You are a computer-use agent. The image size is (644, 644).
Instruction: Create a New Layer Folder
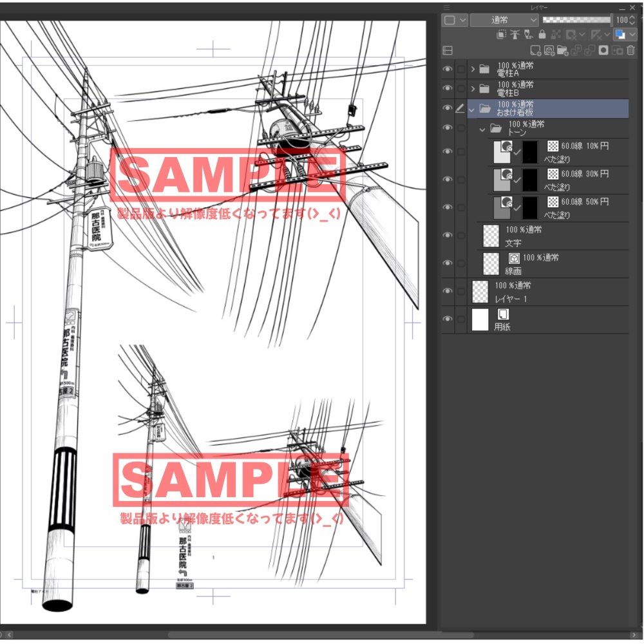coord(563,50)
